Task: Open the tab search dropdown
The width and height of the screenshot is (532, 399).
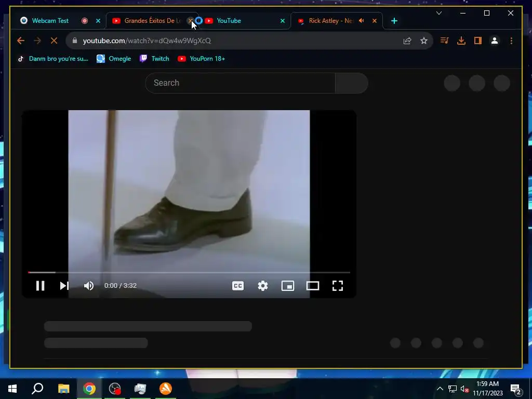Action: click(439, 13)
